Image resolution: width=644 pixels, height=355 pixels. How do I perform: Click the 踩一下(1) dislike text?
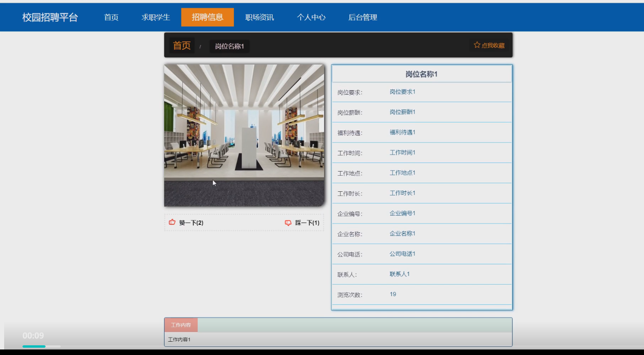pos(307,223)
